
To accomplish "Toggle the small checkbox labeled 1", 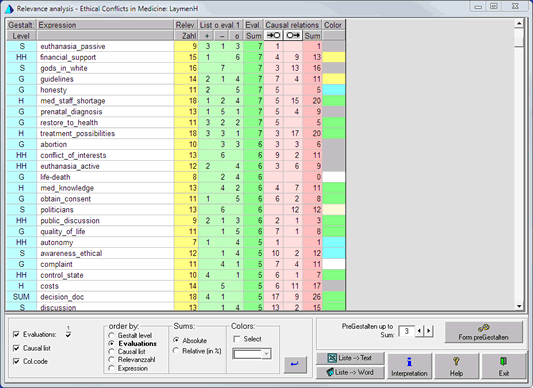I will tap(68, 335).
